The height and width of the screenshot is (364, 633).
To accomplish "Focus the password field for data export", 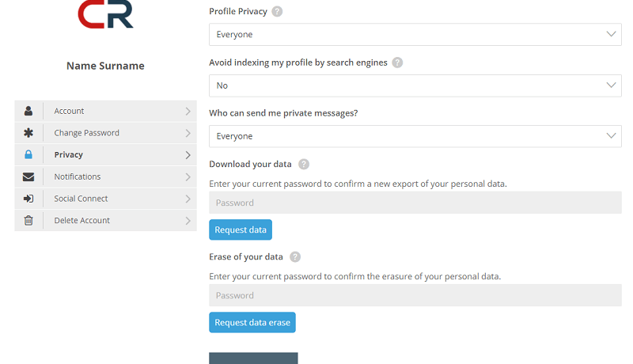I will click(x=415, y=203).
